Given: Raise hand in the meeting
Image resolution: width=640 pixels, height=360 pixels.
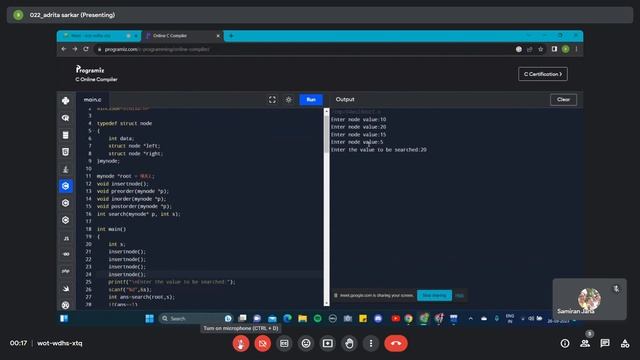Looking at the screenshot, I should [x=349, y=343].
